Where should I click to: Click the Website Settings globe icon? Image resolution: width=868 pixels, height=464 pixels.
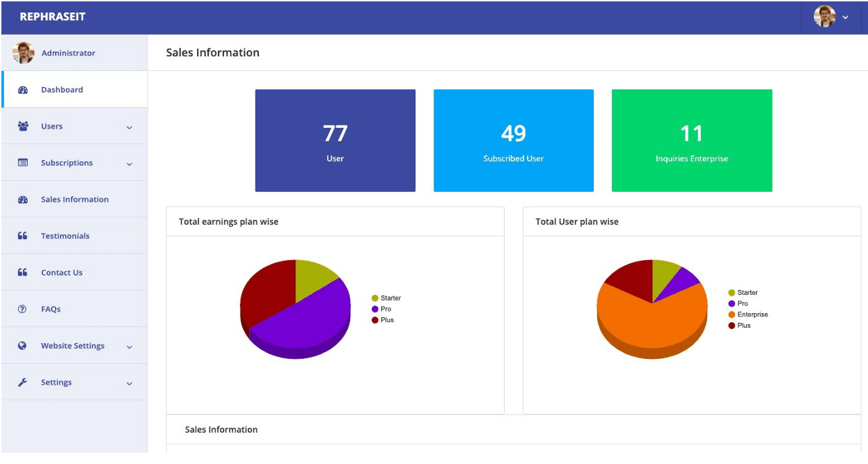pos(22,346)
